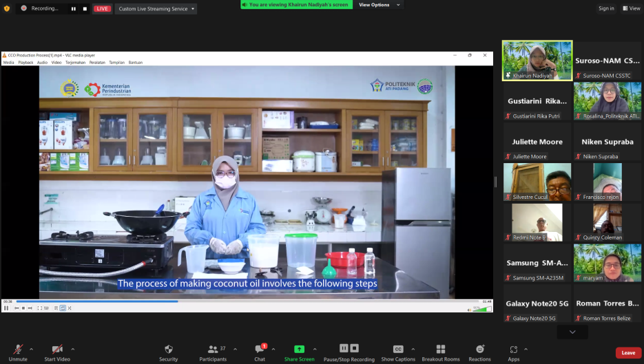Click the Sign in link

[x=606, y=8]
